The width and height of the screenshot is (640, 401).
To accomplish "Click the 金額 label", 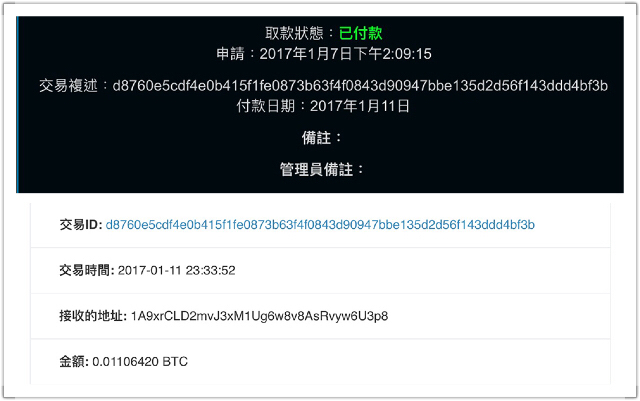I will click(74, 361).
